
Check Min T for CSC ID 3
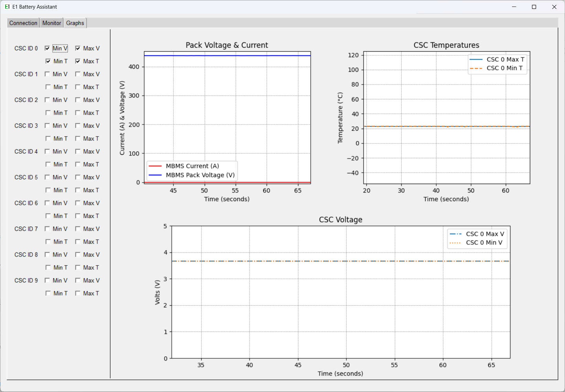pyautogui.click(x=48, y=138)
